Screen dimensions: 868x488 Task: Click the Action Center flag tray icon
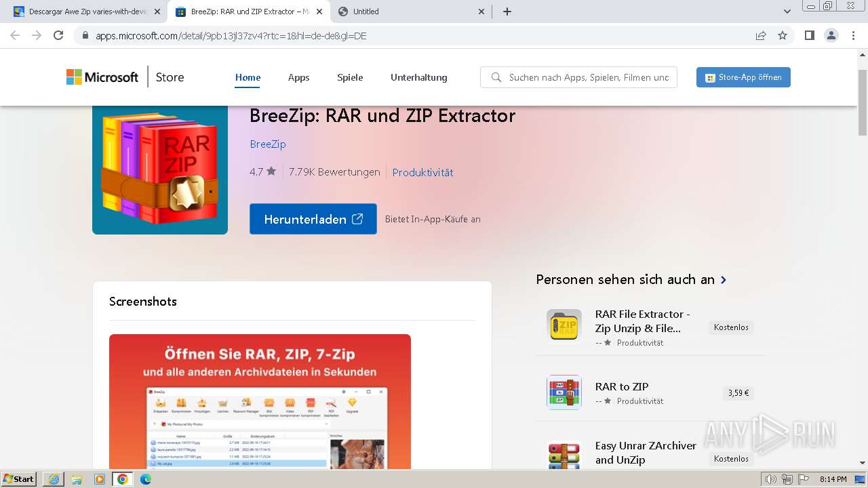802,479
